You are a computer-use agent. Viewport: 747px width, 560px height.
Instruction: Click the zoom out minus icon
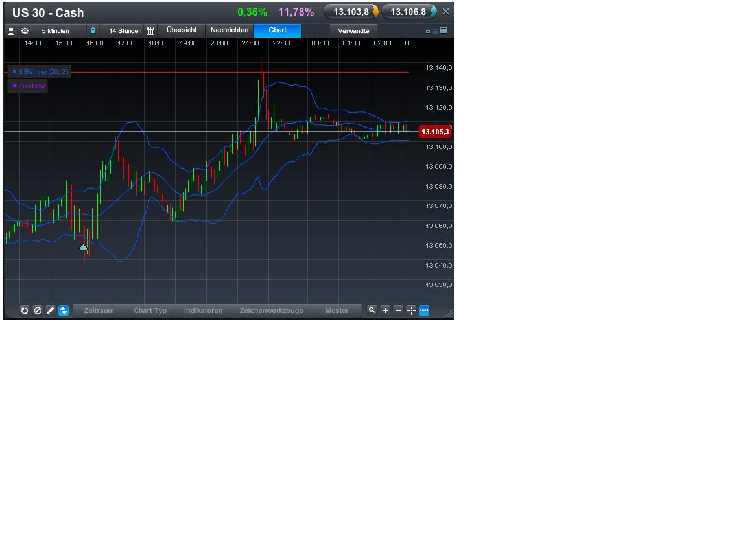pyautogui.click(x=397, y=310)
